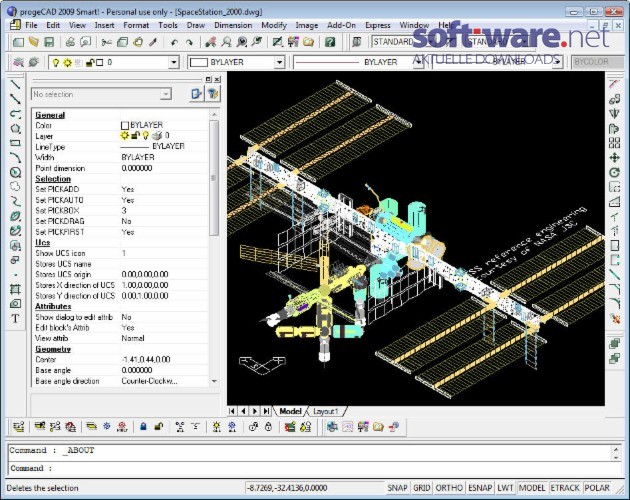Click the Paste clipboard icon
The width and height of the screenshot is (630, 500).
(x=138, y=42)
